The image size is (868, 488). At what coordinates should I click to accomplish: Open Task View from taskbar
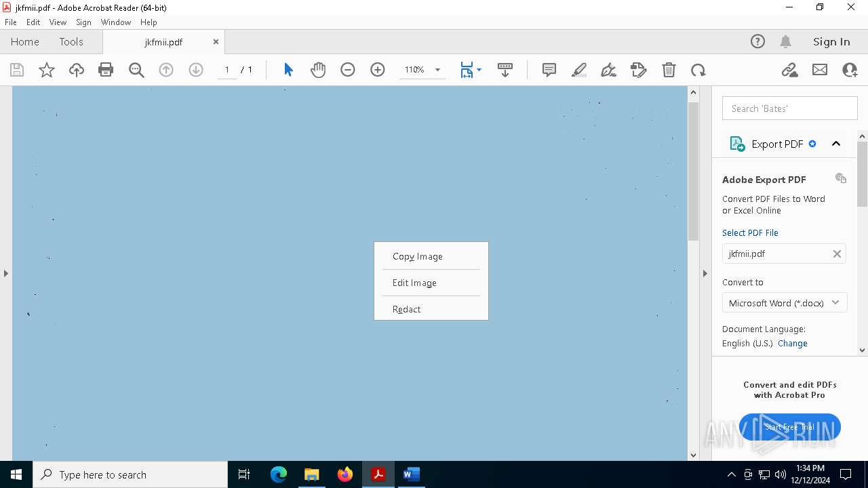click(x=245, y=474)
